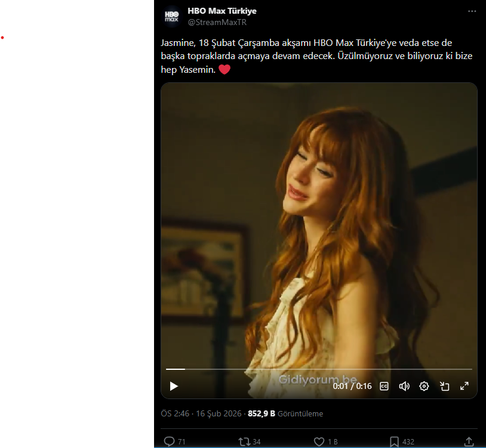
Task: Toggle picture-in-picture mode
Action: [444, 386]
